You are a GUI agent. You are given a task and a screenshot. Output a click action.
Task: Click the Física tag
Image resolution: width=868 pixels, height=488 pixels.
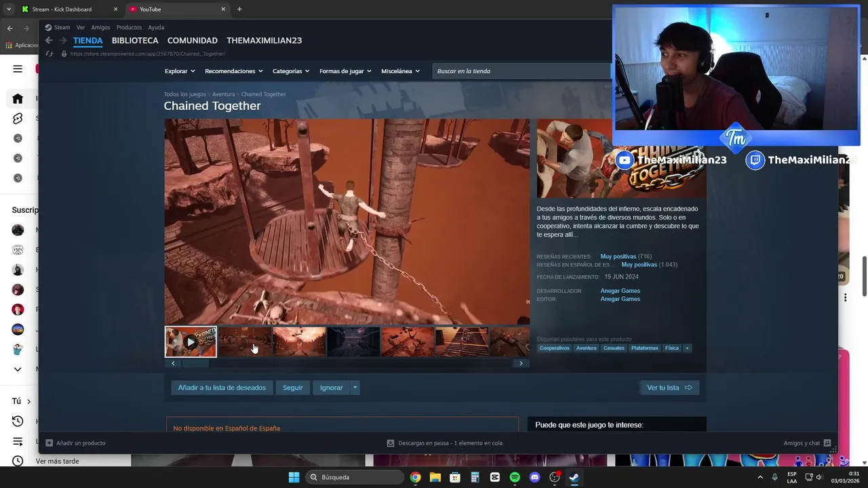(x=672, y=348)
